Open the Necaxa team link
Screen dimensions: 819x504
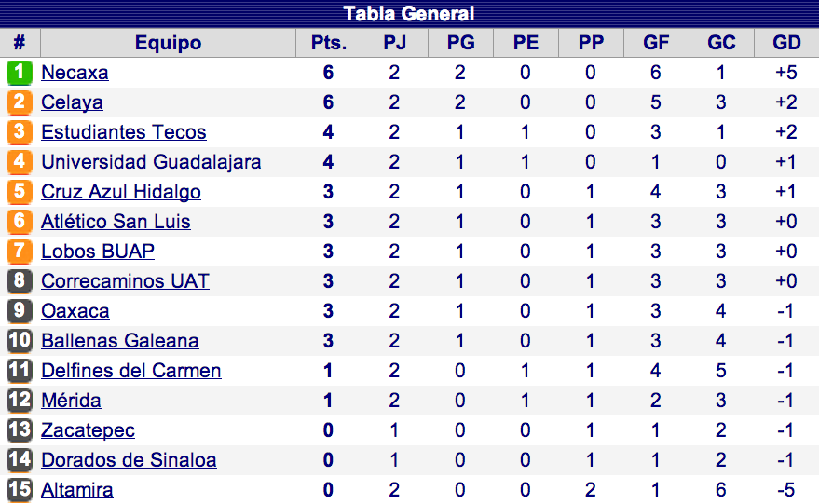75,73
